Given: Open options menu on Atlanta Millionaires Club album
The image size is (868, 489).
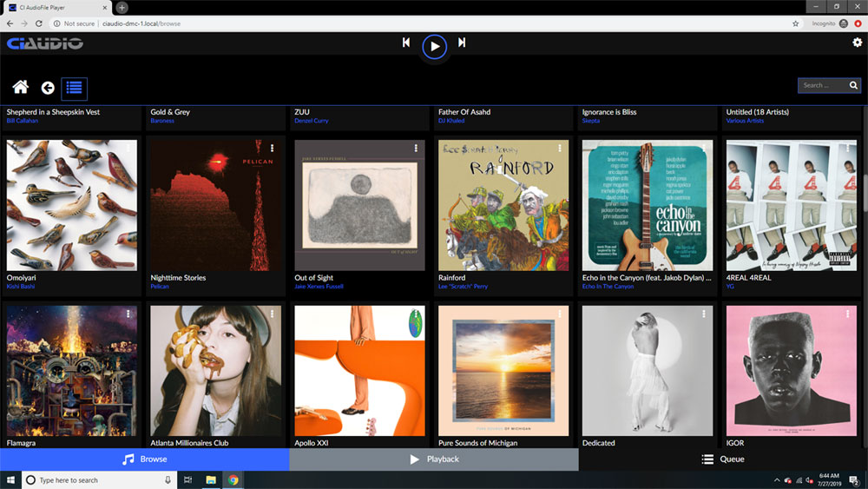Looking at the screenshot, I should (x=272, y=314).
